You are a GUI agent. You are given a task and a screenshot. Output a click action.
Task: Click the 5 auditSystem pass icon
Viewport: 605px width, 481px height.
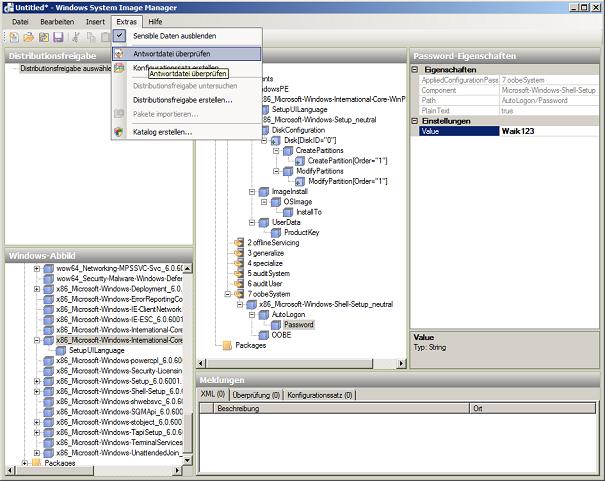[x=239, y=273]
